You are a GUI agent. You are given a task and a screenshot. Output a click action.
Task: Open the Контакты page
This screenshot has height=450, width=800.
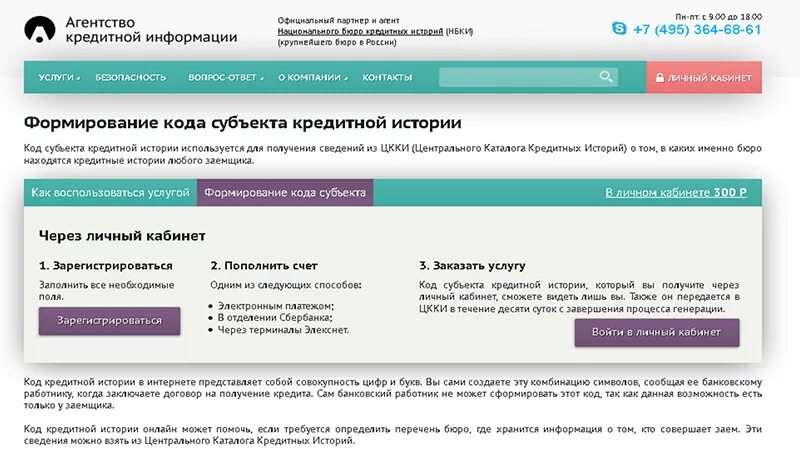(387, 78)
